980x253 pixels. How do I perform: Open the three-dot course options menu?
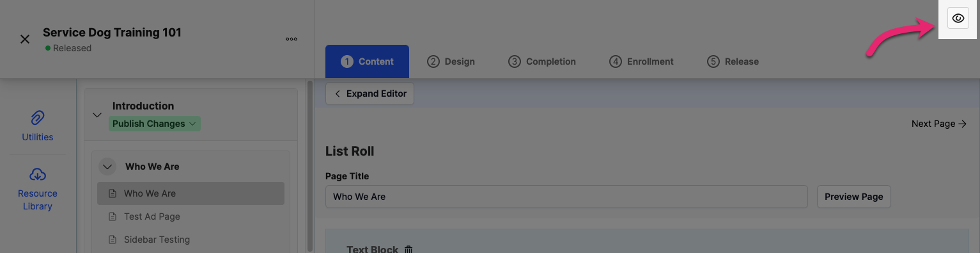(292, 39)
